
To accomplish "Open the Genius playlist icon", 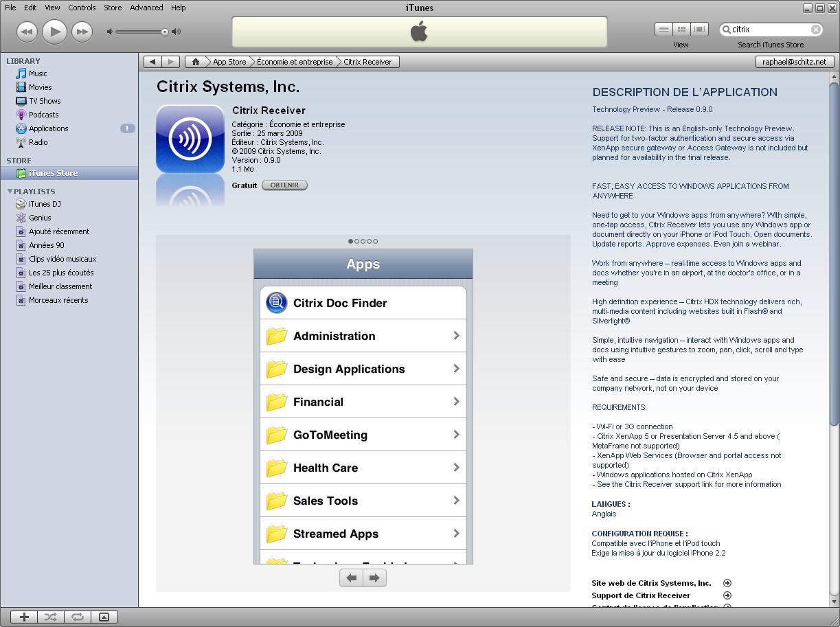I will 21,218.
